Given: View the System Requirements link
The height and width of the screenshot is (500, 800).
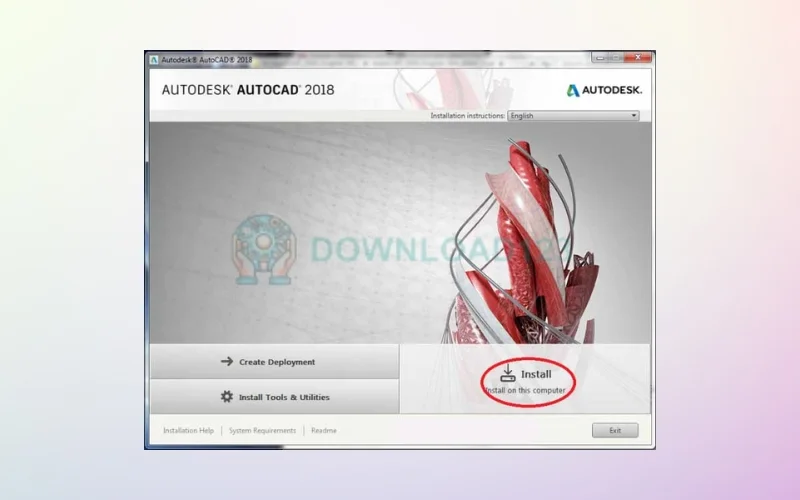Looking at the screenshot, I should click(x=262, y=431).
